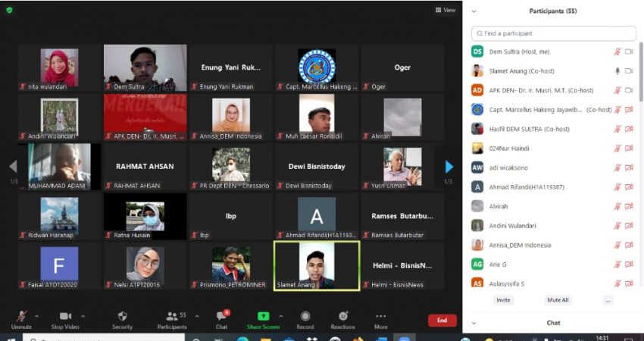Toggle Unmute microphone button
The image size is (644, 341).
[x=21, y=316]
